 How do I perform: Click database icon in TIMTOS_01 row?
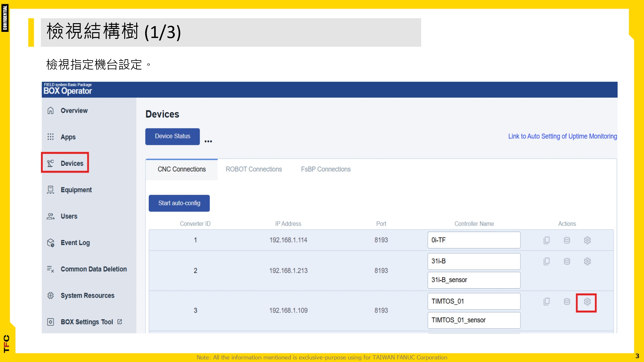567,302
